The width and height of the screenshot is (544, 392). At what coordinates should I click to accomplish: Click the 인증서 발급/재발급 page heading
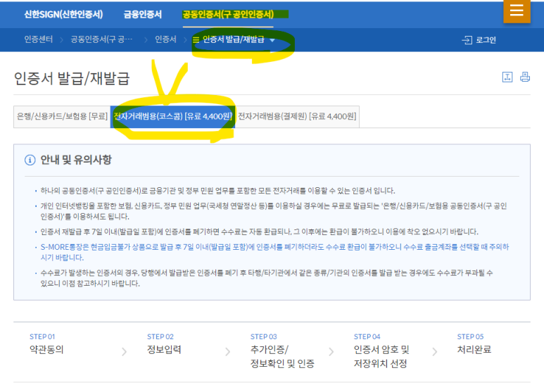click(x=72, y=78)
